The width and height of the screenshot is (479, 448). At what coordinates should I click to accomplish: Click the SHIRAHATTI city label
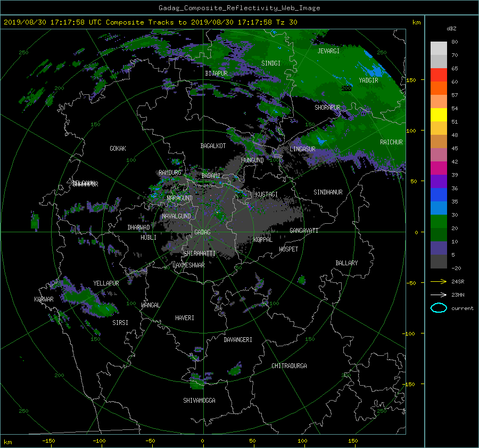tap(200, 254)
